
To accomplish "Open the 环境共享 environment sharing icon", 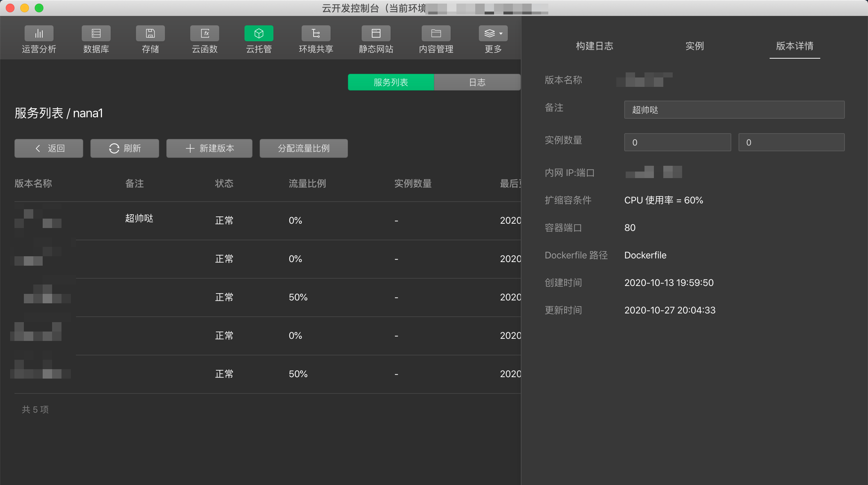I will pyautogui.click(x=316, y=34).
